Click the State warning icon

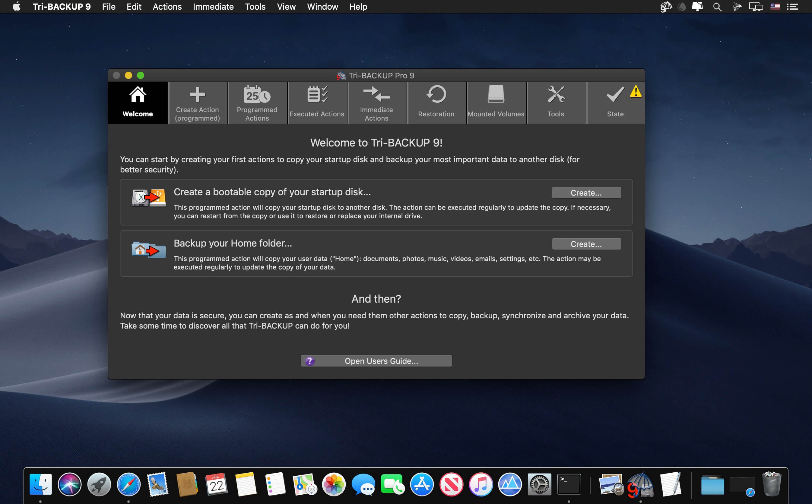click(x=636, y=92)
